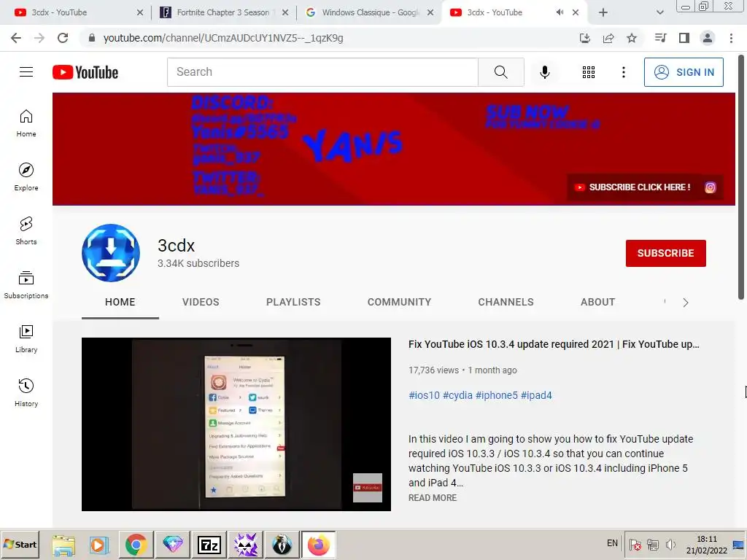Open Subscriptions in the sidebar
The width and height of the screenshot is (747, 560).
[26, 285]
